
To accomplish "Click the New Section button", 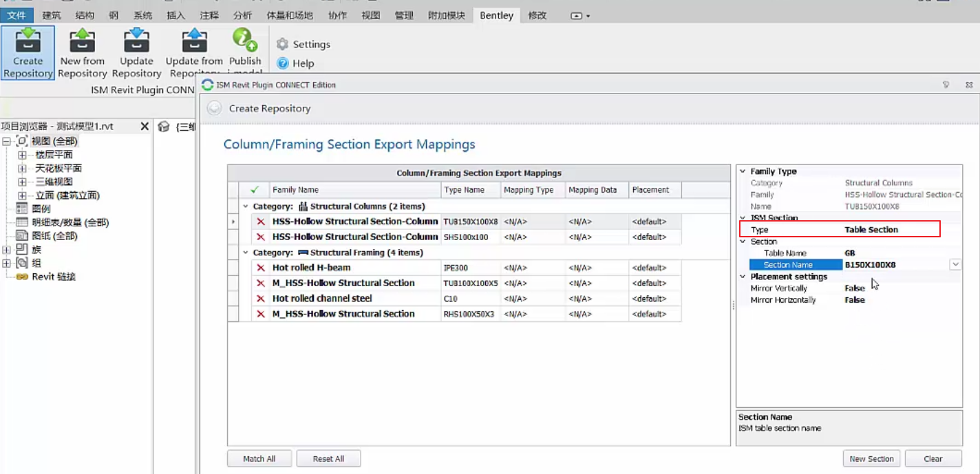I will [871, 459].
